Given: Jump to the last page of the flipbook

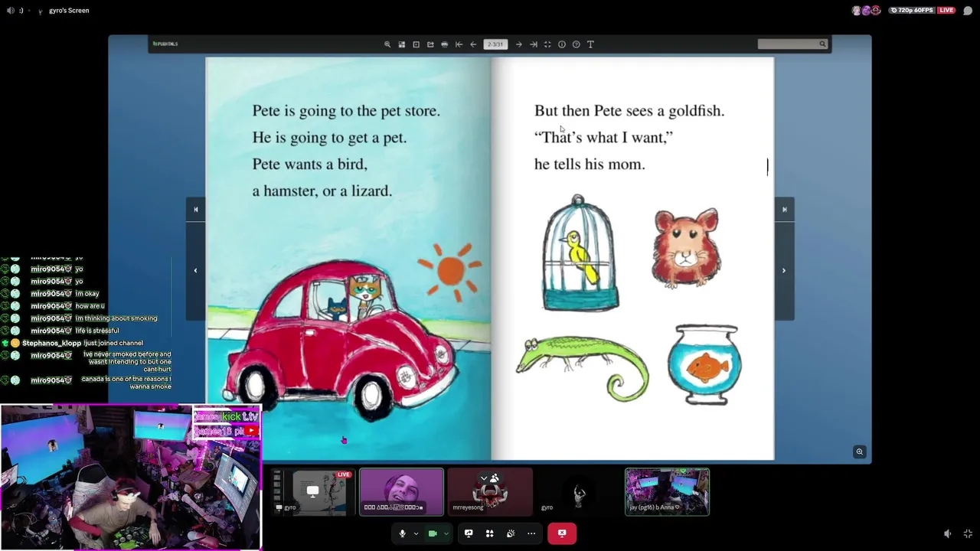Looking at the screenshot, I should coord(533,44).
